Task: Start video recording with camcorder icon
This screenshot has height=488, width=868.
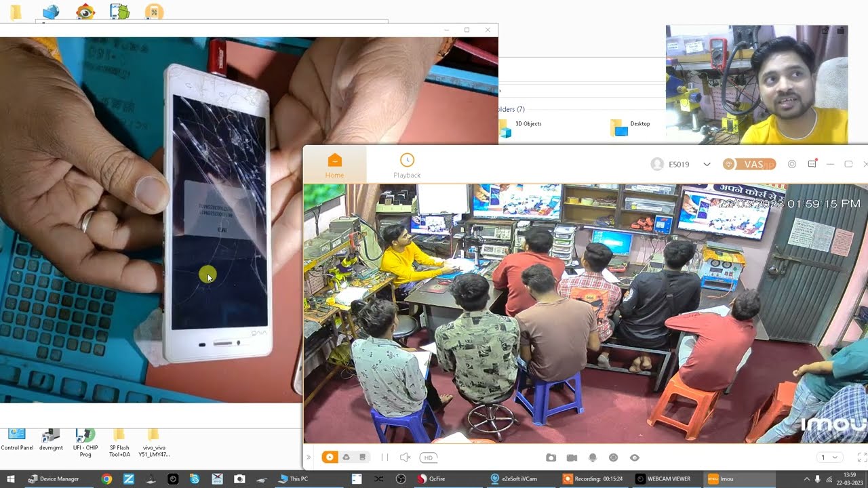Action: pyautogui.click(x=572, y=457)
